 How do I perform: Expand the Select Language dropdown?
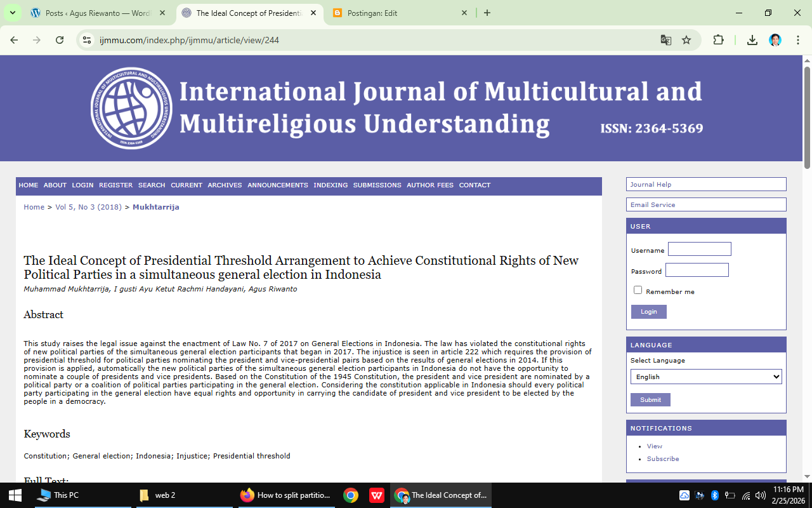705,377
